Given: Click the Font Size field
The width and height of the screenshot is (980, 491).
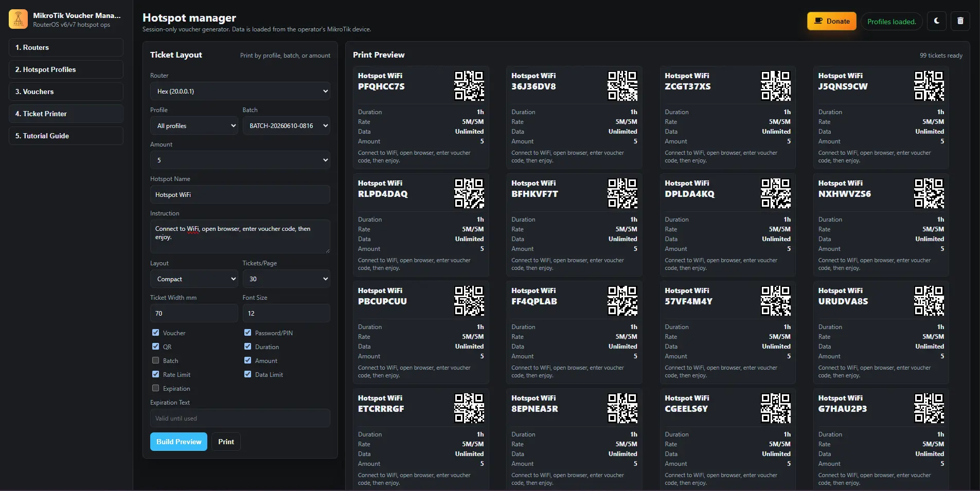Looking at the screenshot, I should [286, 313].
